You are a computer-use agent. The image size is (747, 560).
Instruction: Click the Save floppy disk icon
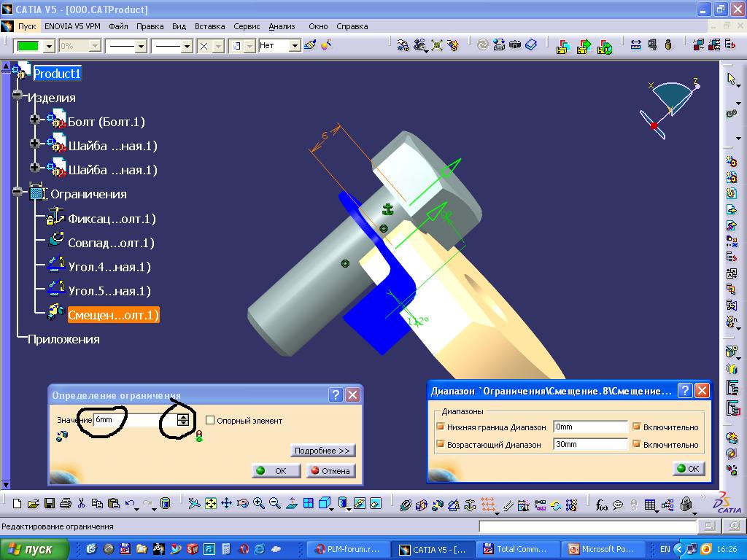point(49,503)
